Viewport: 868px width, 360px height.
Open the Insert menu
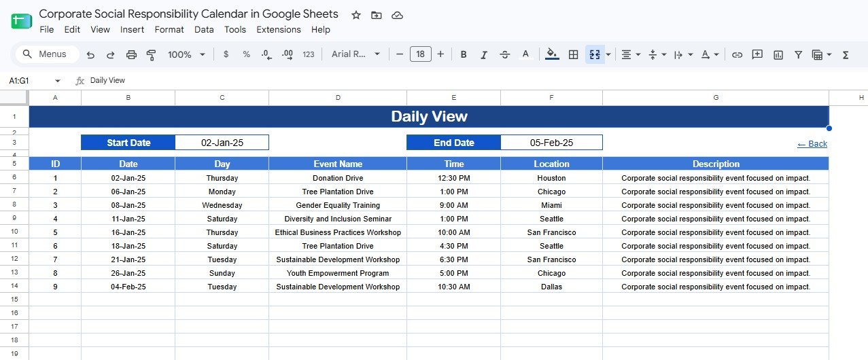click(x=132, y=29)
